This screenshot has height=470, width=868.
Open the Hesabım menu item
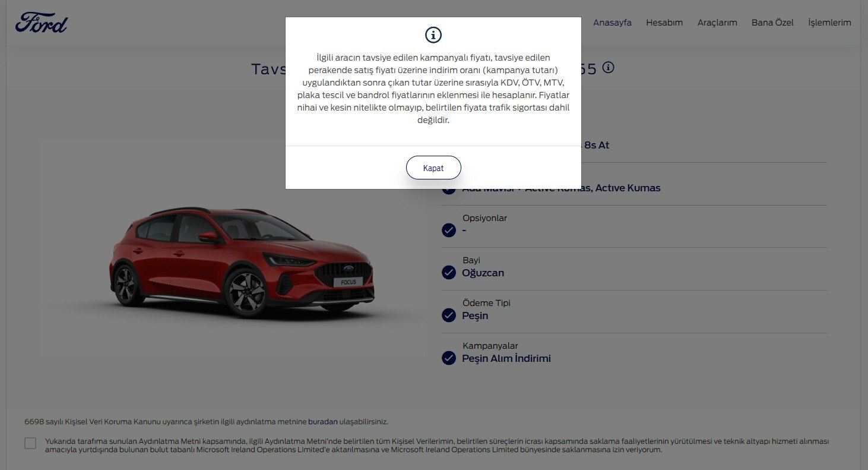[664, 23]
